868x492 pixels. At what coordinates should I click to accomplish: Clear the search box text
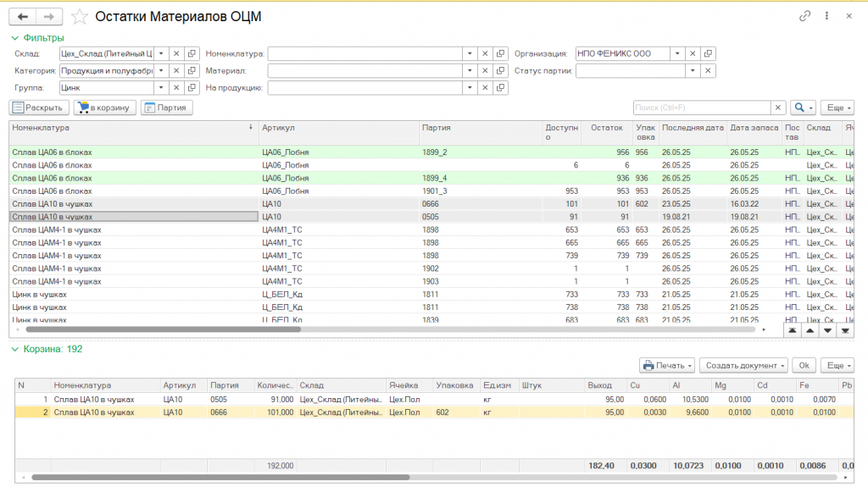pyautogui.click(x=778, y=108)
